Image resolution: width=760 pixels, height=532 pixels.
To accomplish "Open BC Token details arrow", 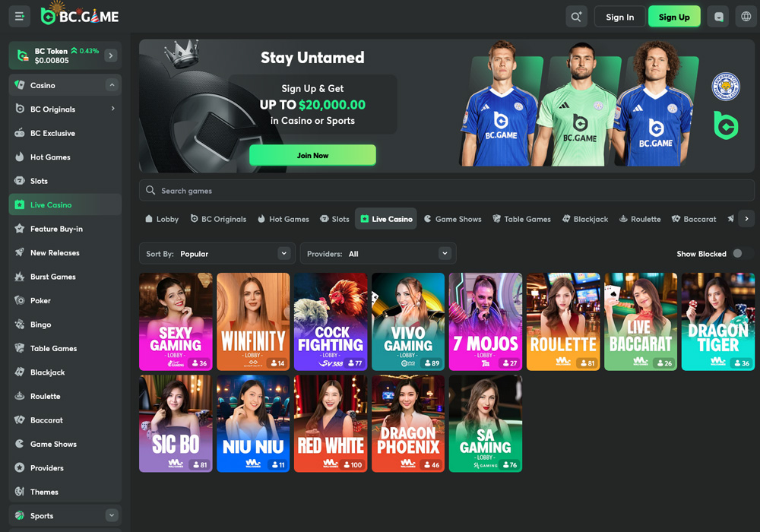I will point(111,55).
